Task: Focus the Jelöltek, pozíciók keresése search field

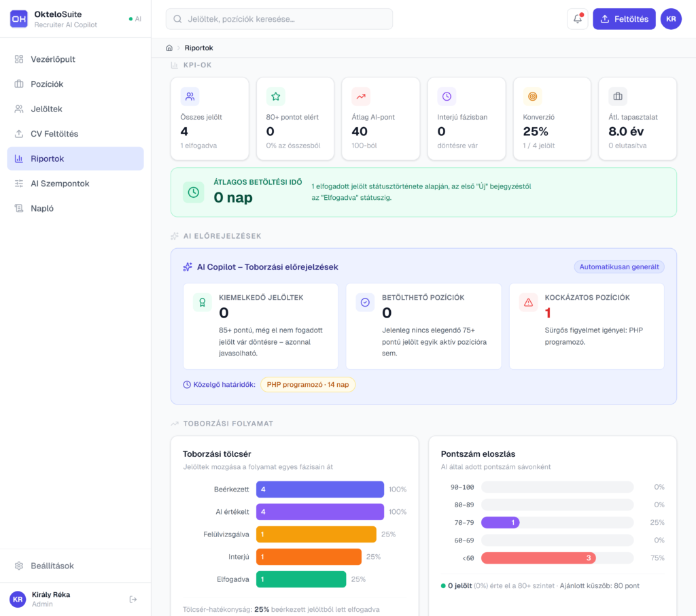Action: (279, 19)
